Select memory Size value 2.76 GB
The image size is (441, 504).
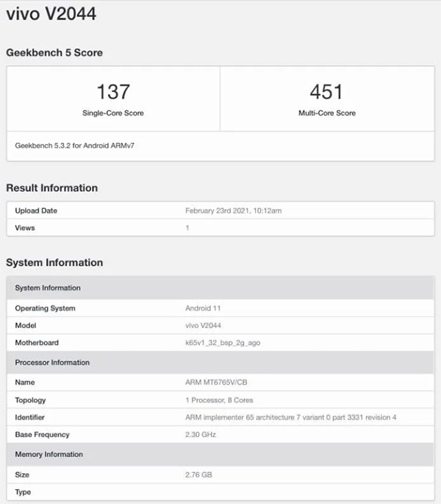click(198, 475)
